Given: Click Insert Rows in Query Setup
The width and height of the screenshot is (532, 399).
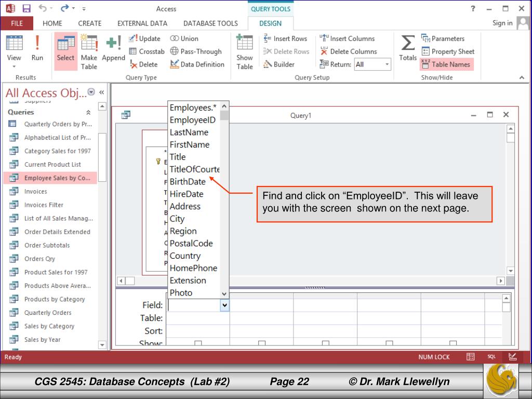Looking at the screenshot, I should point(285,38).
